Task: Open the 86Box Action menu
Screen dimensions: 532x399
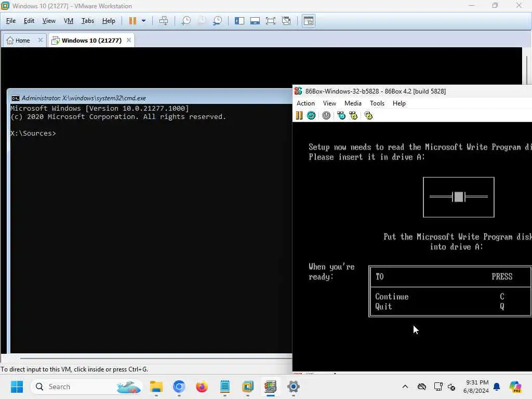Action: [305, 103]
